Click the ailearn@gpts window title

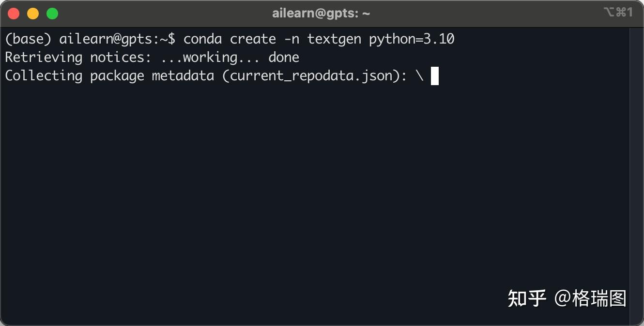(x=321, y=14)
